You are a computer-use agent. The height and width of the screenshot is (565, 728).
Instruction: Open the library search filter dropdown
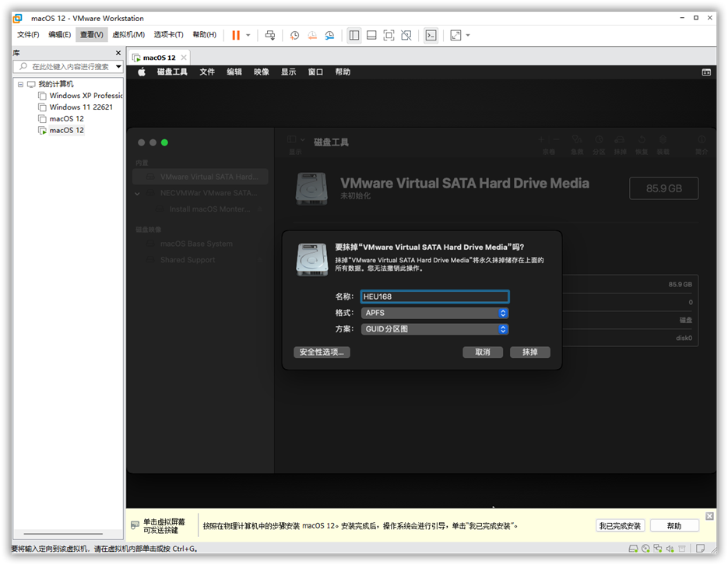pos(118,67)
